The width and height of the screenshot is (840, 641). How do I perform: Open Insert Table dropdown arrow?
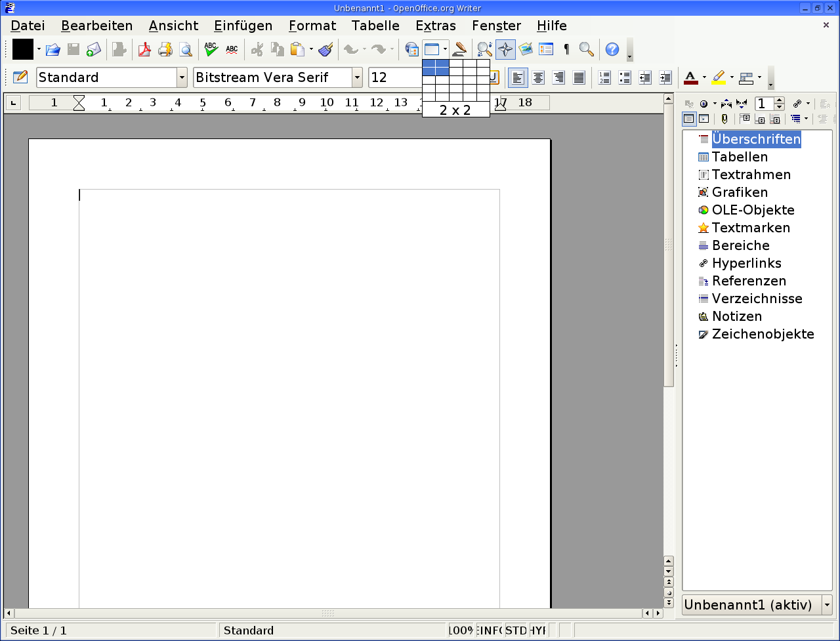click(445, 49)
